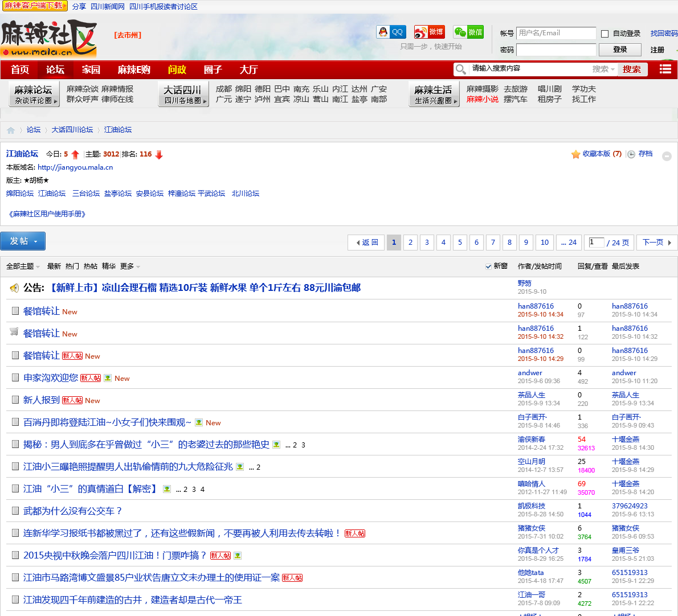The width and height of the screenshot is (678, 616).
Task: Click the 用户名/Email input field
Action: [556, 33]
